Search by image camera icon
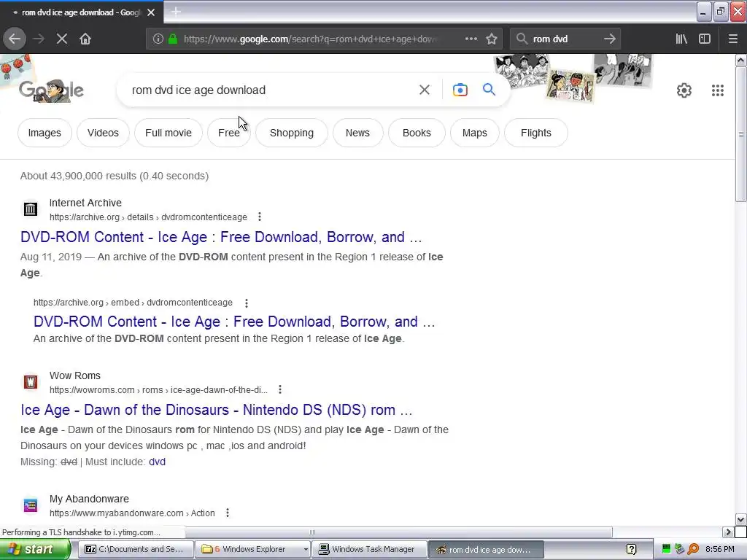 (460, 90)
